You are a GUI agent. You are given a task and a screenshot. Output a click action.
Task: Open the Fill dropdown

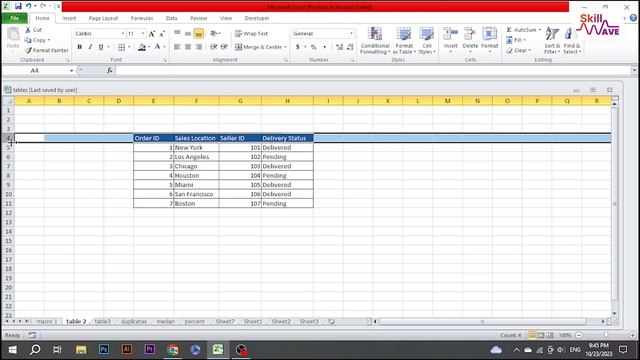pos(516,40)
